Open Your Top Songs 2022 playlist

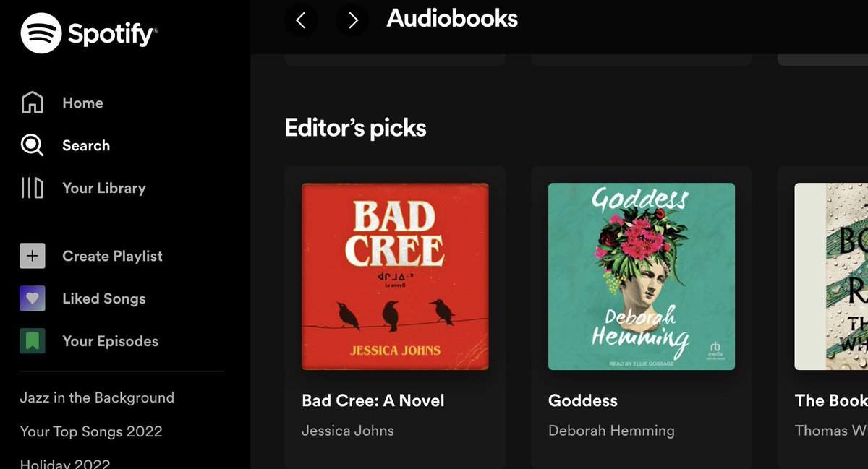pyautogui.click(x=91, y=431)
